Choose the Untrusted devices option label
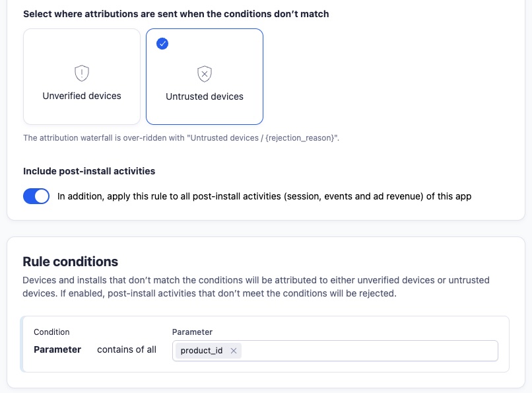Screen dimensions: 532x393 (x=205, y=96)
